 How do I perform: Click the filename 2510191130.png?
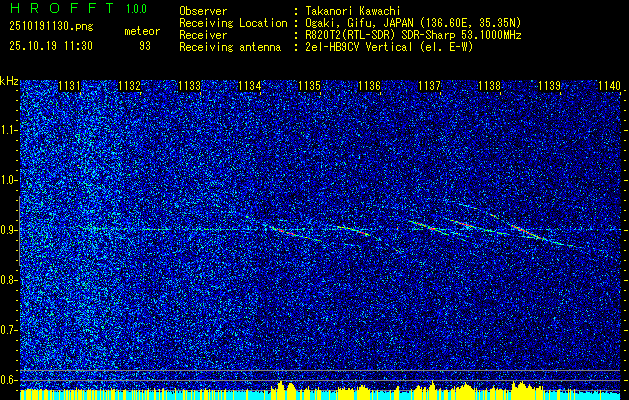tap(51, 27)
